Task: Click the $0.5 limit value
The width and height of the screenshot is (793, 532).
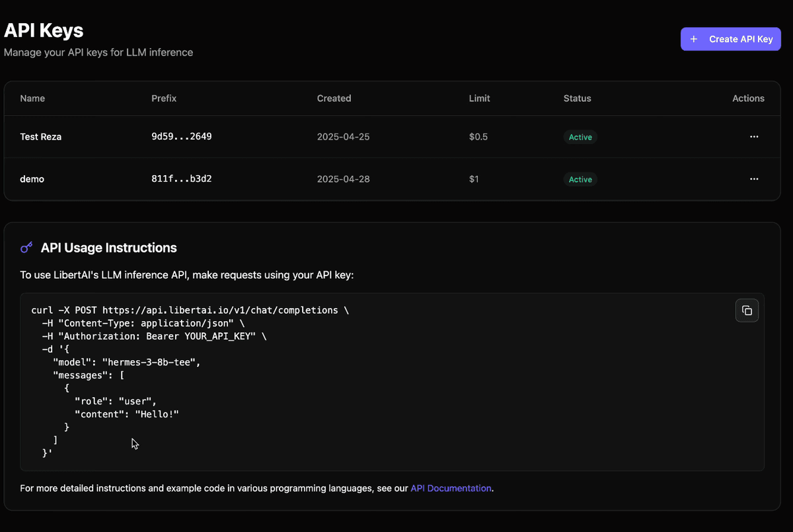Action: 478,137
